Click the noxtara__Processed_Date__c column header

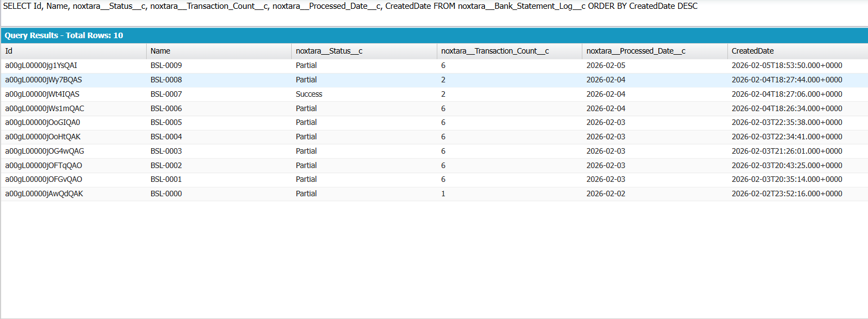655,51
